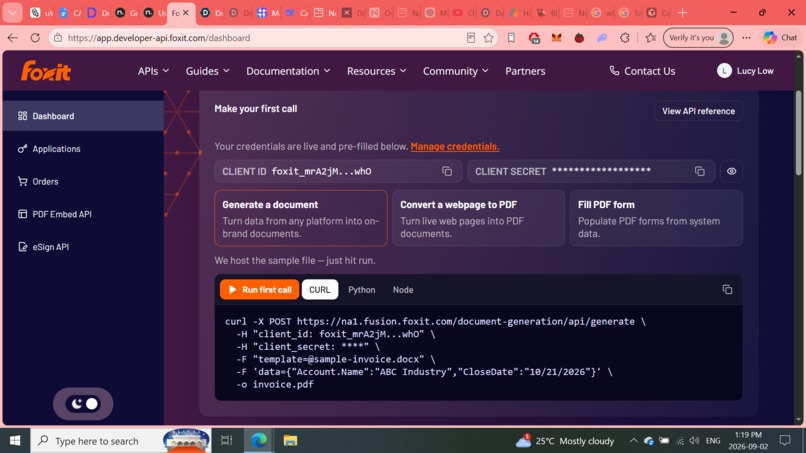Viewport: 806px width, 453px height.
Task: Open the tab search dropdown
Action: pyautogui.click(x=12, y=13)
